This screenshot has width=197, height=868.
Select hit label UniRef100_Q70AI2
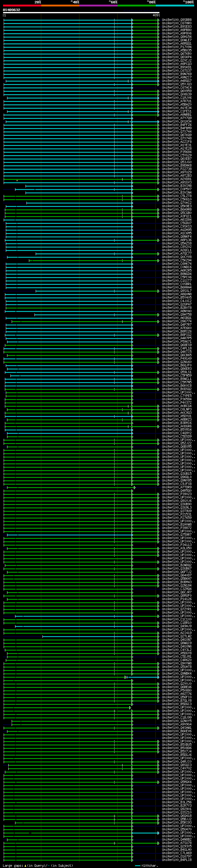tap(176, 203)
